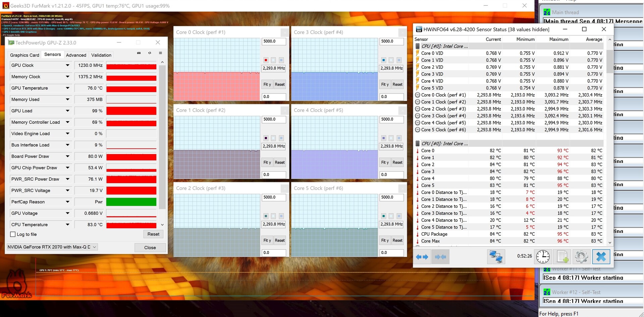The image size is (644, 317).
Task: Click the clock reset-timer icon in HWiNFO
Action: pyautogui.click(x=543, y=257)
